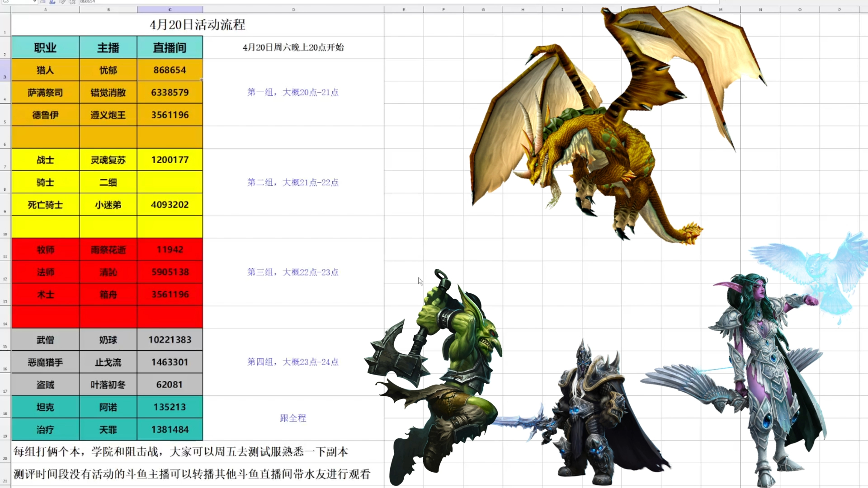Click the 第四组,大概23点-24点 text
This screenshot has height=488, width=868.
tap(293, 362)
